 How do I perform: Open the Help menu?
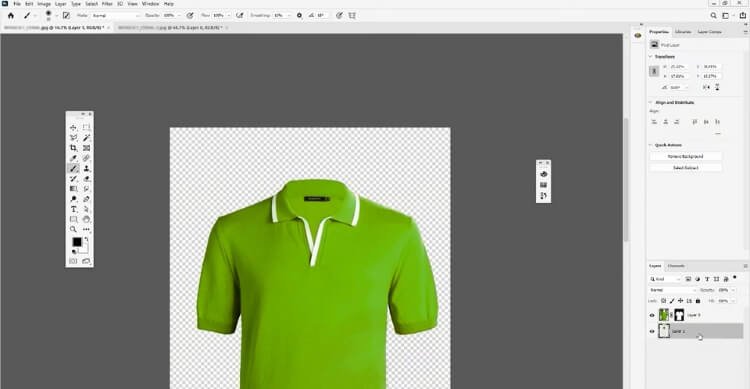[169, 4]
